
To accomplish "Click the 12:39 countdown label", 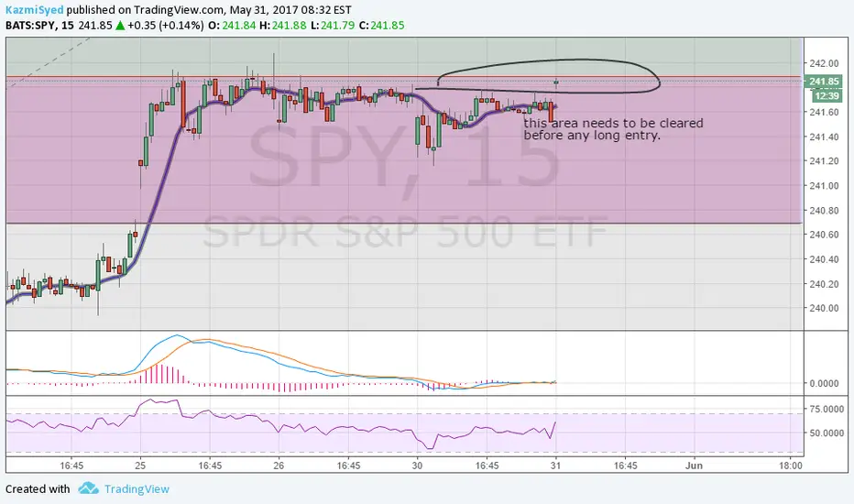I will coord(827,96).
